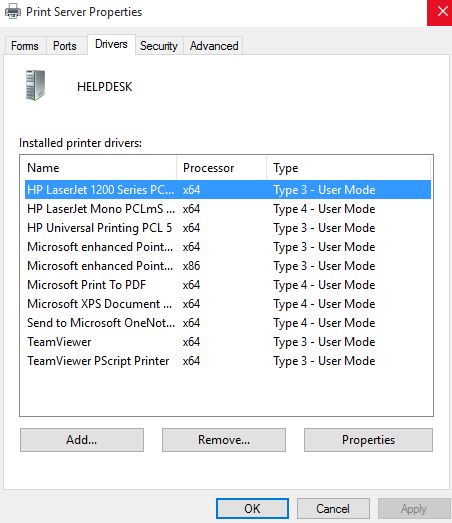Select the Security tab
452x523 pixels.
159,46
